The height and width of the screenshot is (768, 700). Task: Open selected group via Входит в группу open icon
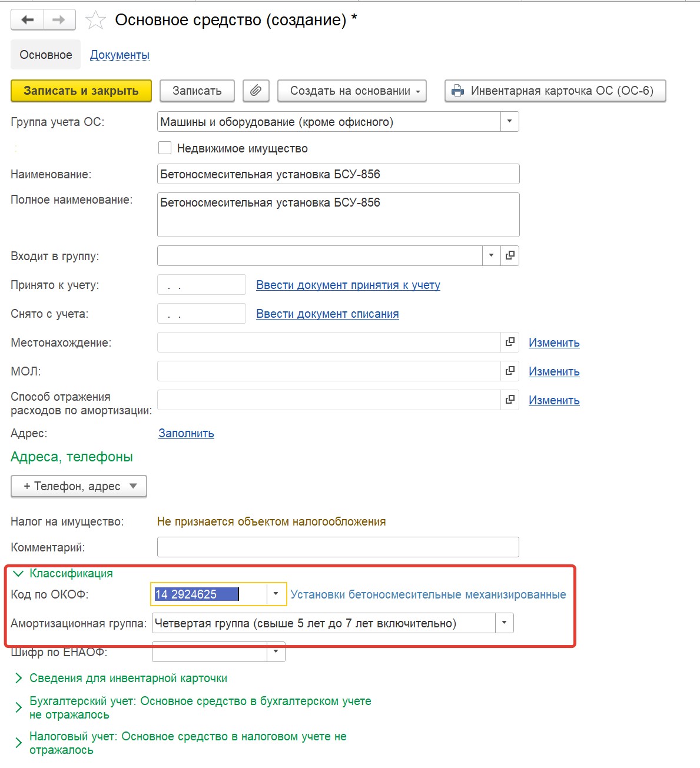pyautogui.click(x=510, y=255)
